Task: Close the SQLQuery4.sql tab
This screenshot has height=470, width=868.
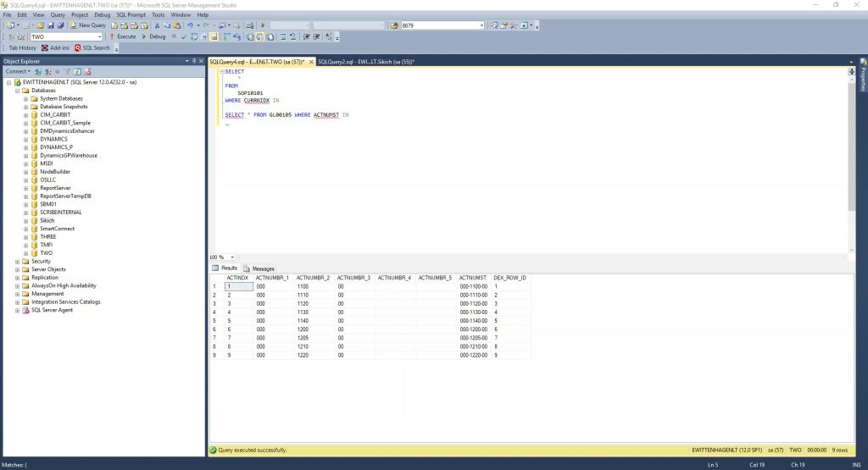Action: point(310,62)
